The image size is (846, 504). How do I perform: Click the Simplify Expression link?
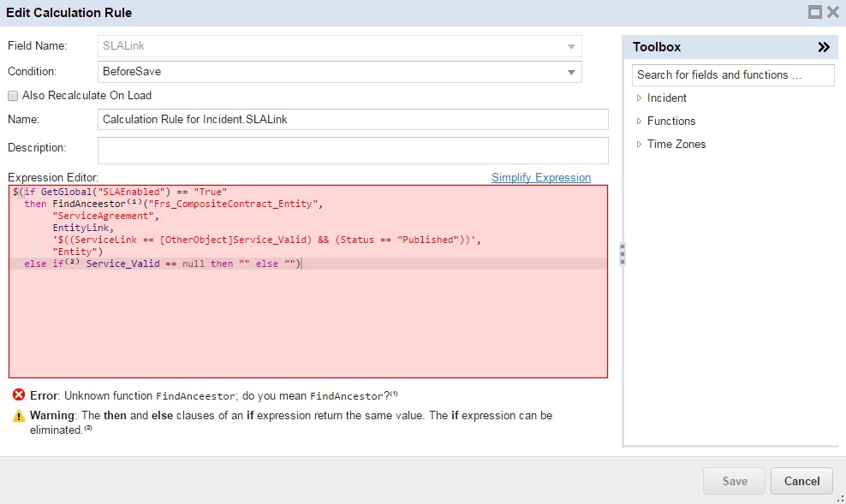(540, 178)
